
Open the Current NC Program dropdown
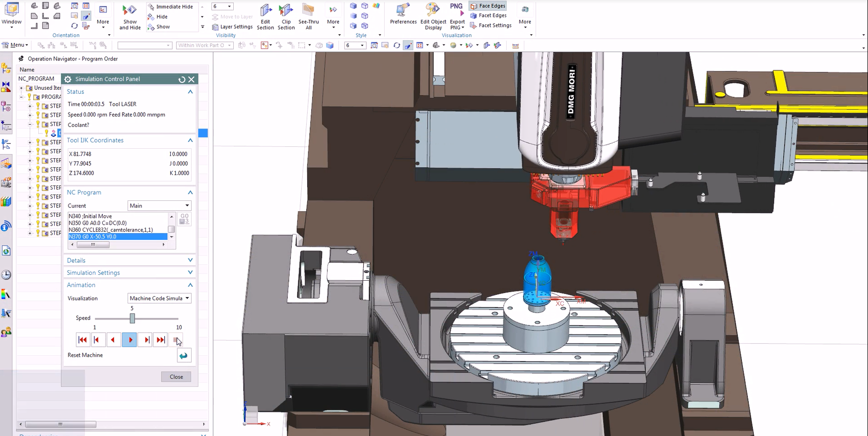click(x=159, y=205)
